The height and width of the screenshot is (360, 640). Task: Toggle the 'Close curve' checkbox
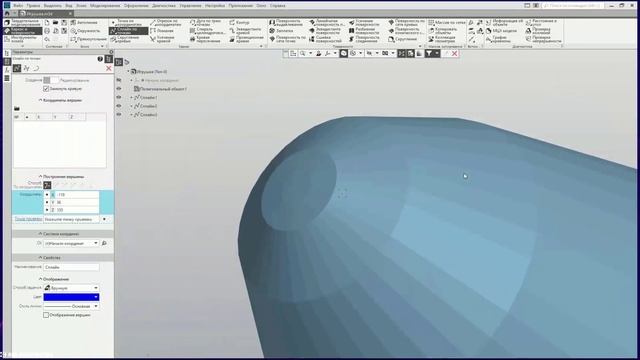[x=46, y=89]
